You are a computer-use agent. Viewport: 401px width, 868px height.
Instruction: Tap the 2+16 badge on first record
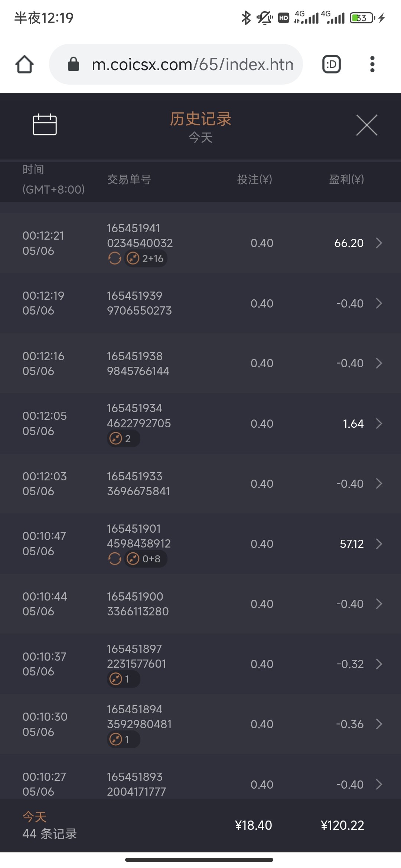pos(146,258)
